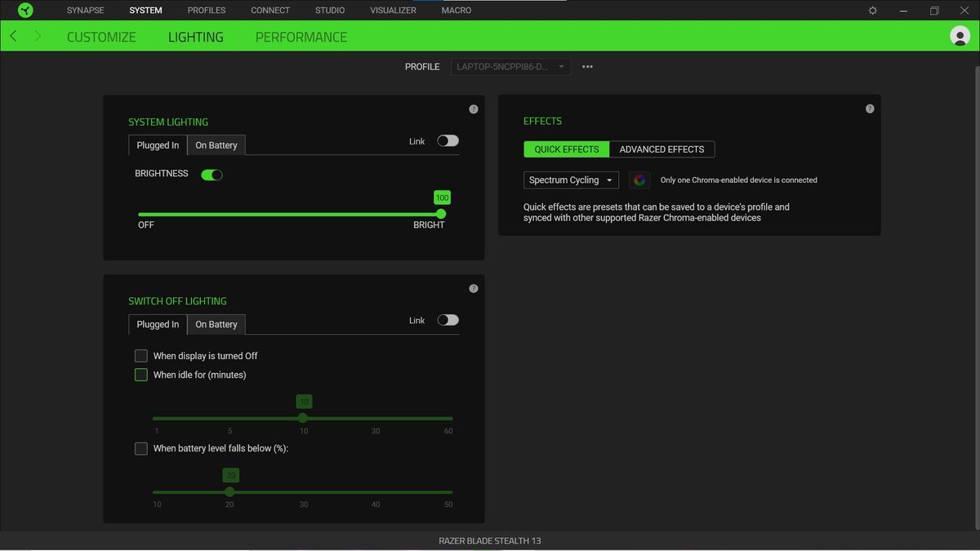Toggle the Switch Off Lighting Link switch
This screenshot has width=980, height=551.
tap(448, 320)
